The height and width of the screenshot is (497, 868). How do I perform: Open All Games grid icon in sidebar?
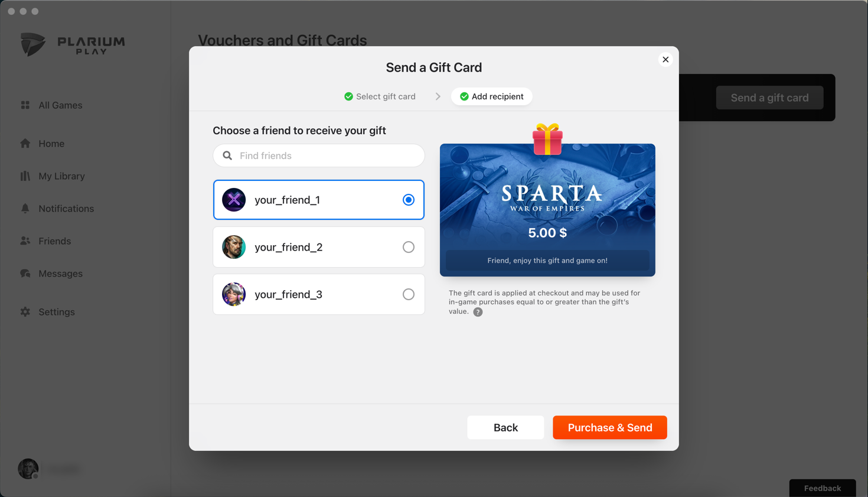[x=25, y=105]
